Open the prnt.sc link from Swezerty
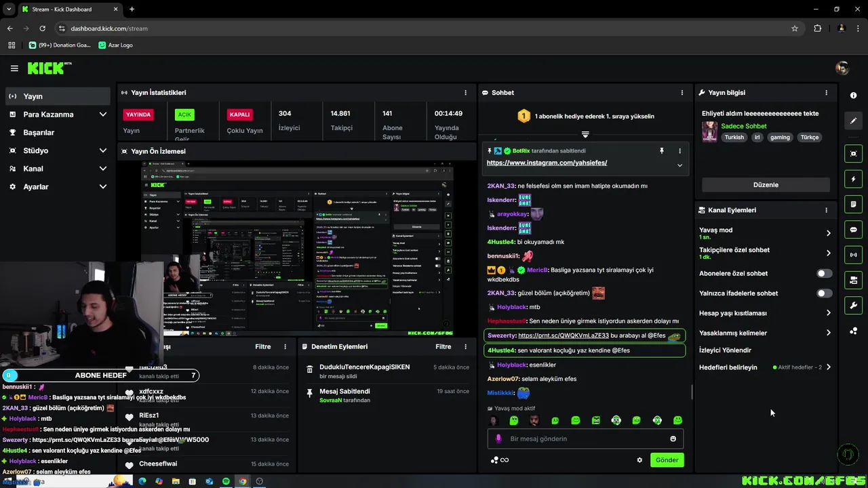Viewport: 868px width, 488px height. (563, 335)
